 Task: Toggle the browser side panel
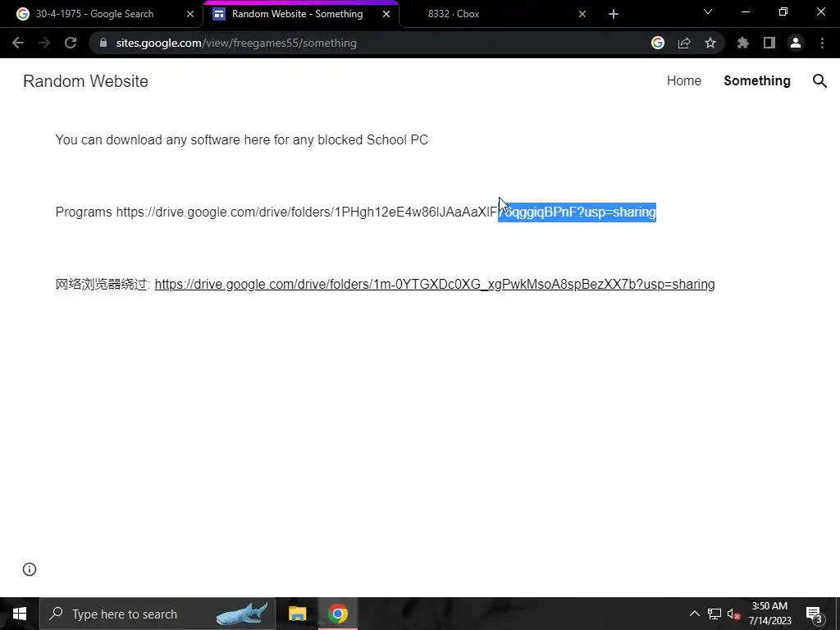(769, 43)
